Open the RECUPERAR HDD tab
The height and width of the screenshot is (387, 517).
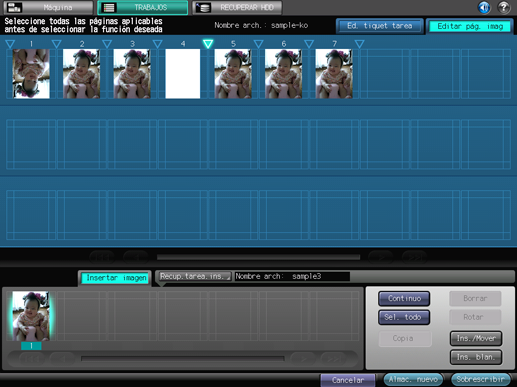237,7
